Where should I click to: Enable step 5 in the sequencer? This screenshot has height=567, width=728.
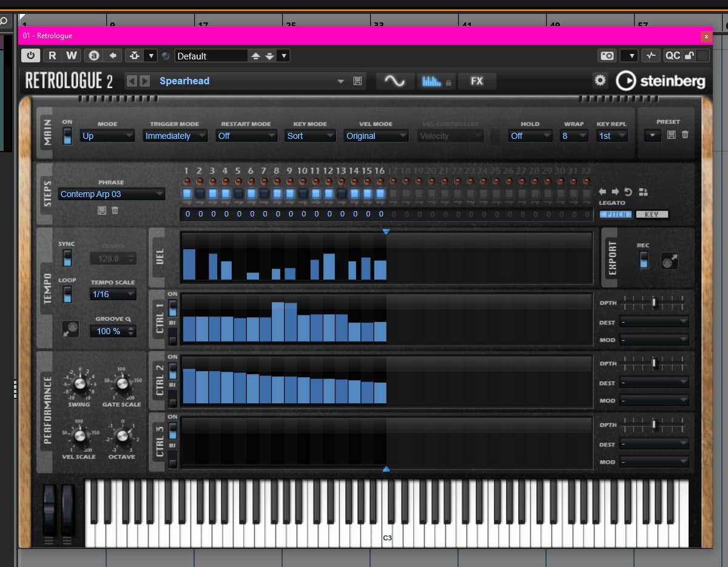238,194
